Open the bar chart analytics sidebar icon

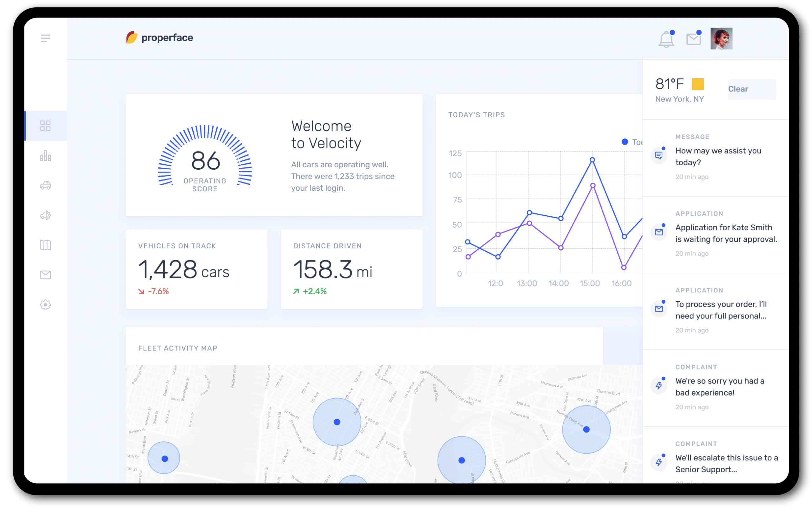45,156
